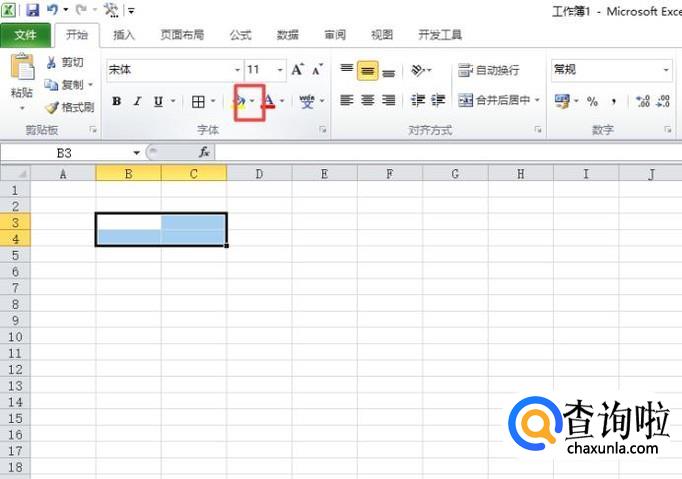
Task: Click the Save icon in quick access toolbar
Action: click(x=32, y=10)
